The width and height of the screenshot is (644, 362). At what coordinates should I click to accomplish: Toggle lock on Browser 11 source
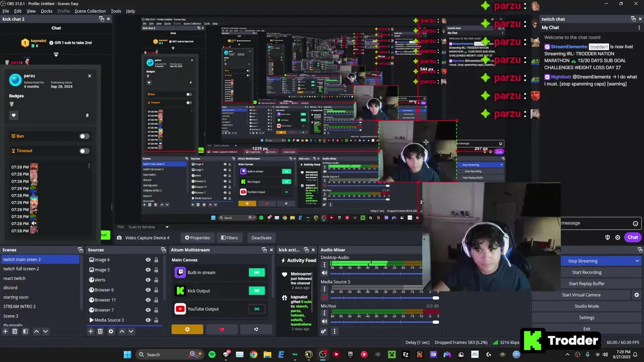(156, 300)
